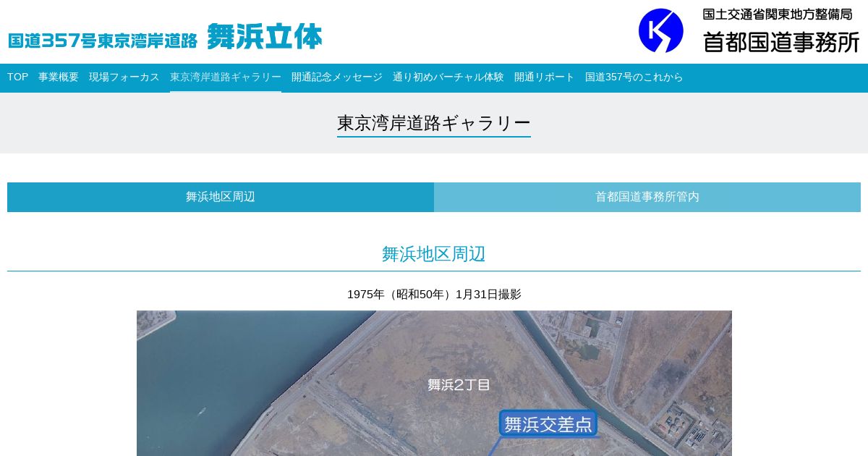Click the 舞浜交差点 label on the photo

pyautogui.click(x=548, y=424)
